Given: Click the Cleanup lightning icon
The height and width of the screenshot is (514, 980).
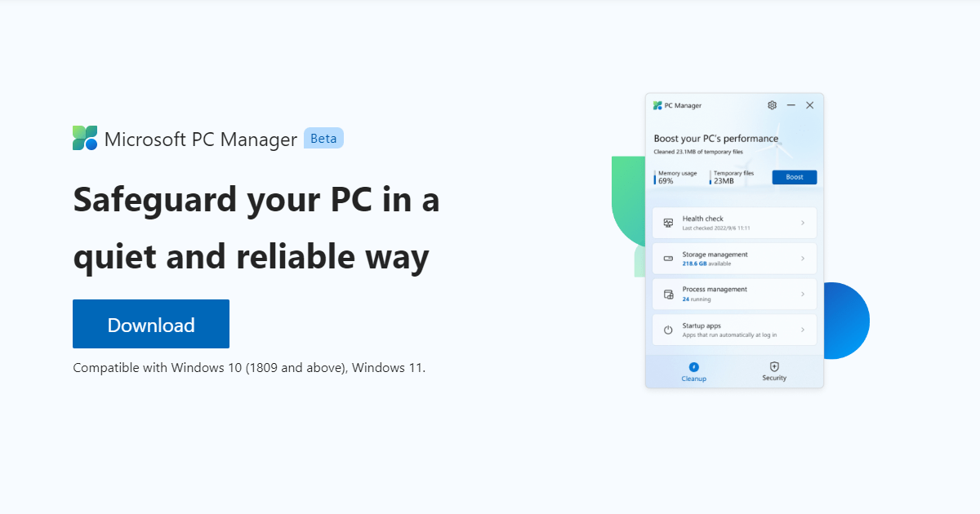Looking at the screenshot, I should (x=693, y=367).
